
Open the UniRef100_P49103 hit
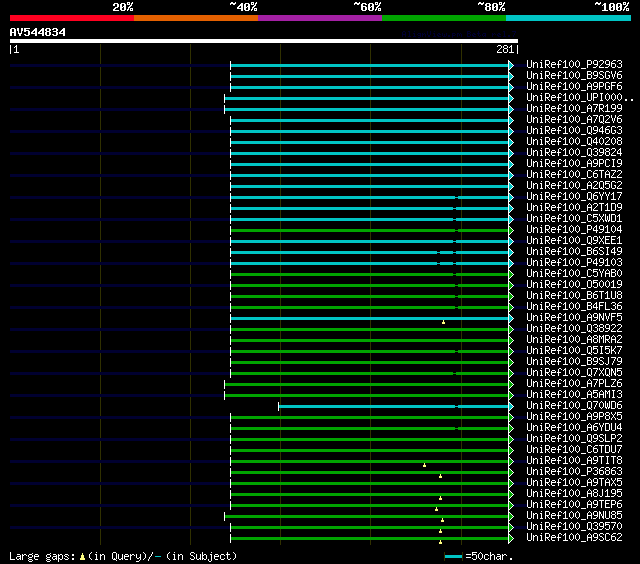[574, 263]
